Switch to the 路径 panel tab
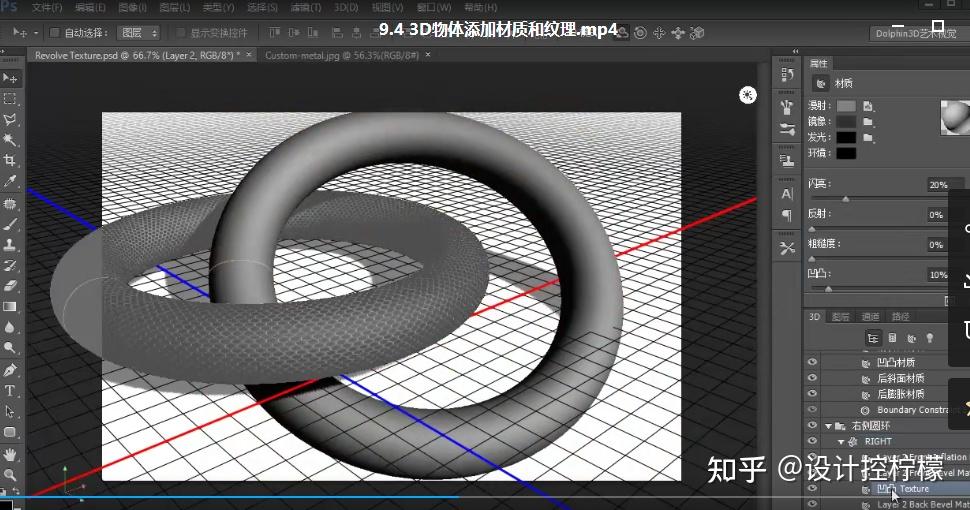The width and height of the screenshot is (970, 510). click(x=900, y=317)
